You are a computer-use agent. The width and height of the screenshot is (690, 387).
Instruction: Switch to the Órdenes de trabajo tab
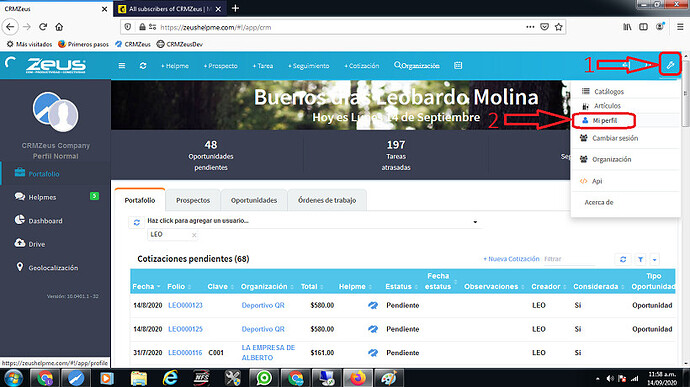coord(327,200)
